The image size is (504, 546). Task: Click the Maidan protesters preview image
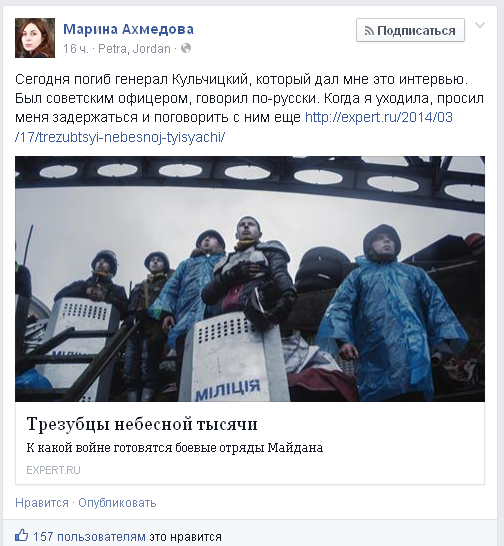[x=250, y=279]
